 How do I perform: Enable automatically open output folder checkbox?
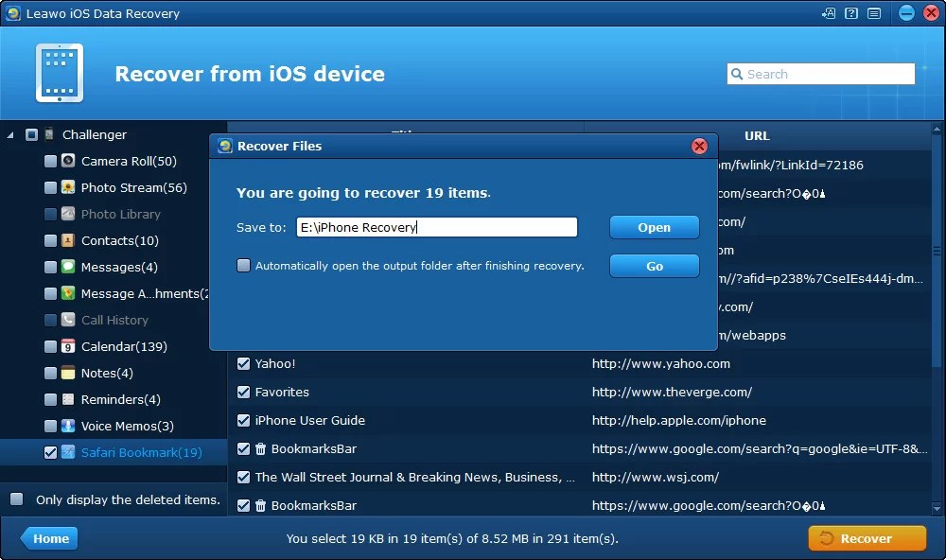click(x=243, y=266)
